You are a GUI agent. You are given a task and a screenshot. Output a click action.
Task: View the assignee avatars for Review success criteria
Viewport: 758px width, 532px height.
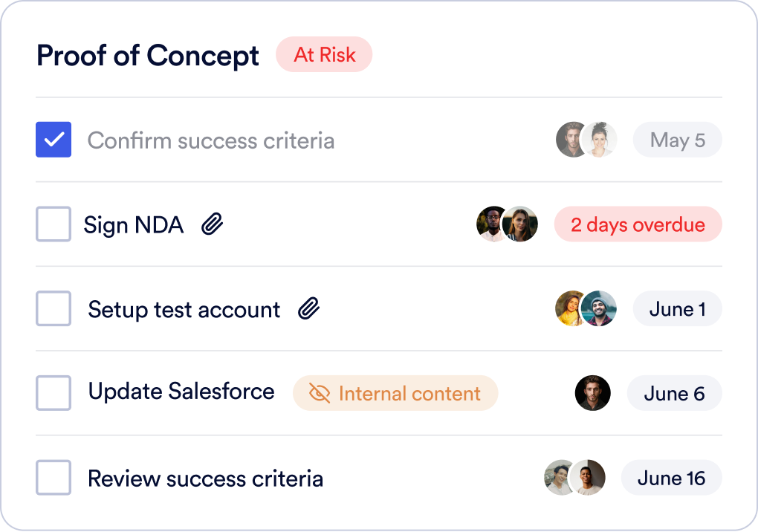[574, 478]
